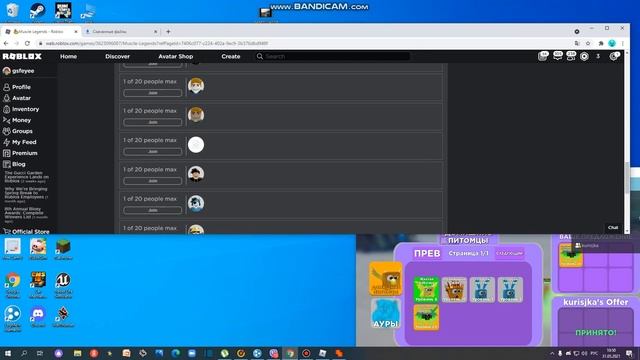Open the tray volume speaker icon
640x360 pixels.
(584, 353)
